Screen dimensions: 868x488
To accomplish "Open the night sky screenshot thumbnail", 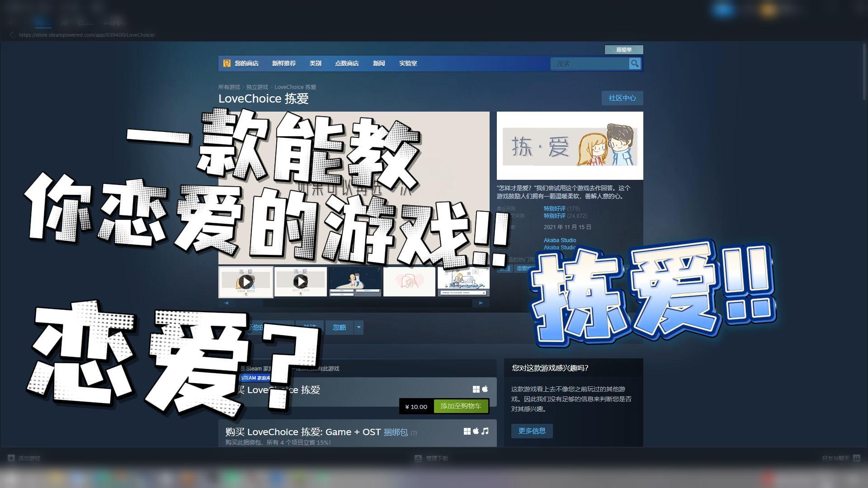I will 355,282.
